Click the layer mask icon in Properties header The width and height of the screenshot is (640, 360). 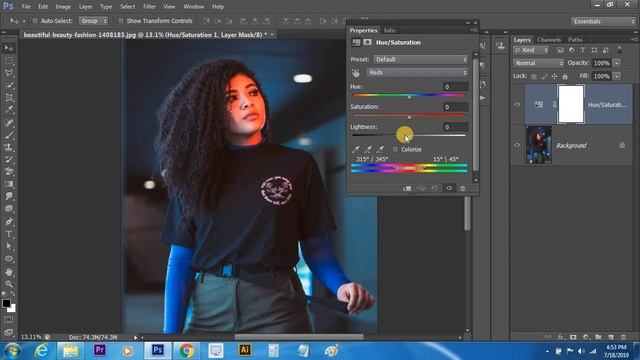367,42
